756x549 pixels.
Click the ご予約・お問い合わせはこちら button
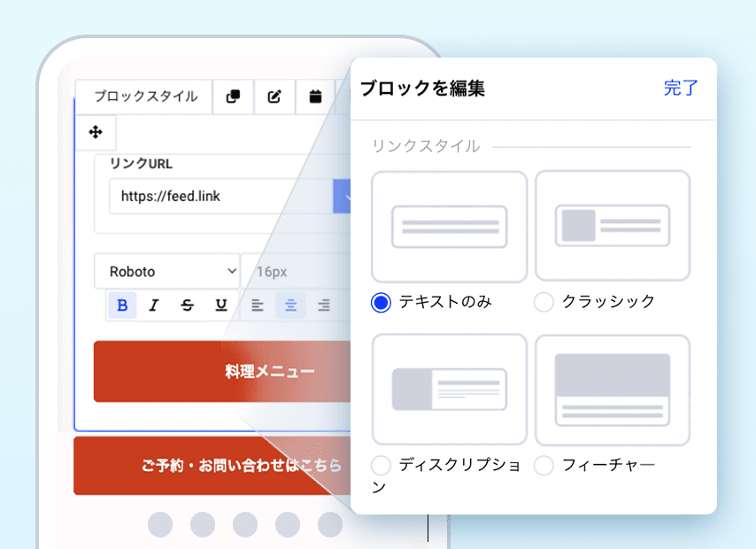point(212,466)
